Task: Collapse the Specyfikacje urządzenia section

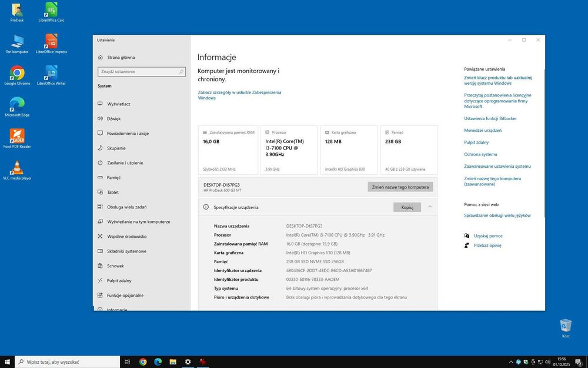Action: pyautogui.click(x=430, y=207)
